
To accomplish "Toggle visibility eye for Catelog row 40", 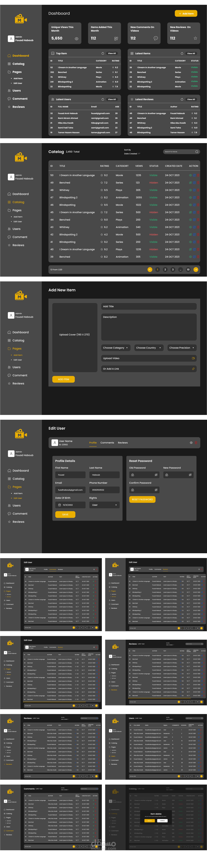I will (190, 249).
